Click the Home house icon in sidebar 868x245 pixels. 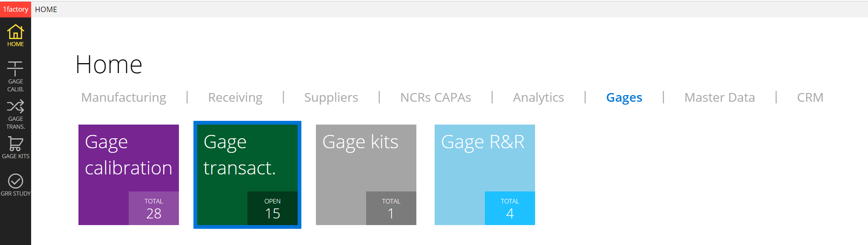[x=15, y=32]
